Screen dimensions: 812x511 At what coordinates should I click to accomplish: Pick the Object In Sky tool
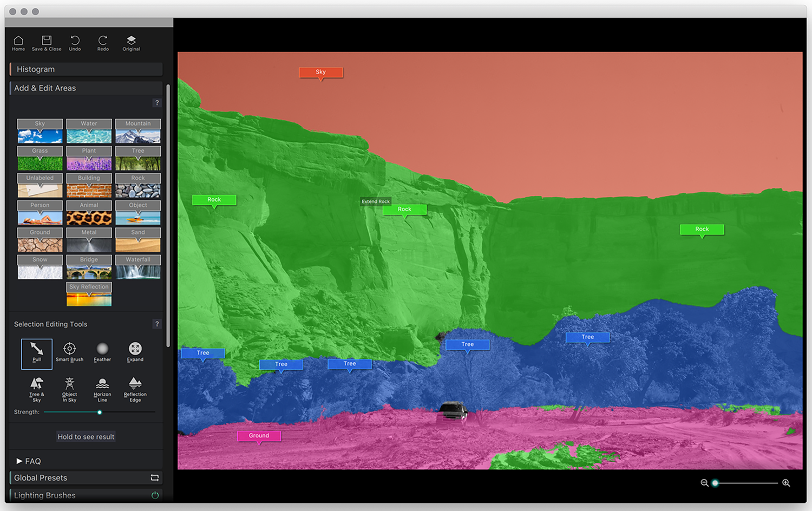tap(69, 389)
